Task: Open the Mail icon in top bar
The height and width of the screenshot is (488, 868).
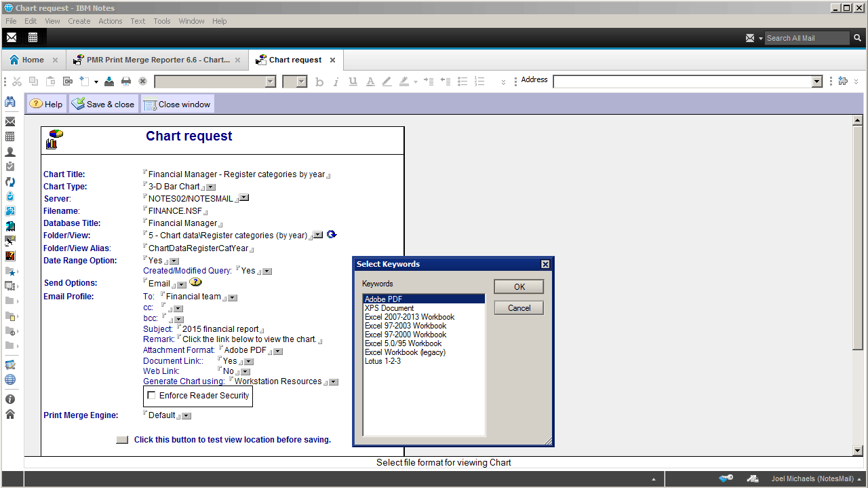Action: tap(12, 37)
